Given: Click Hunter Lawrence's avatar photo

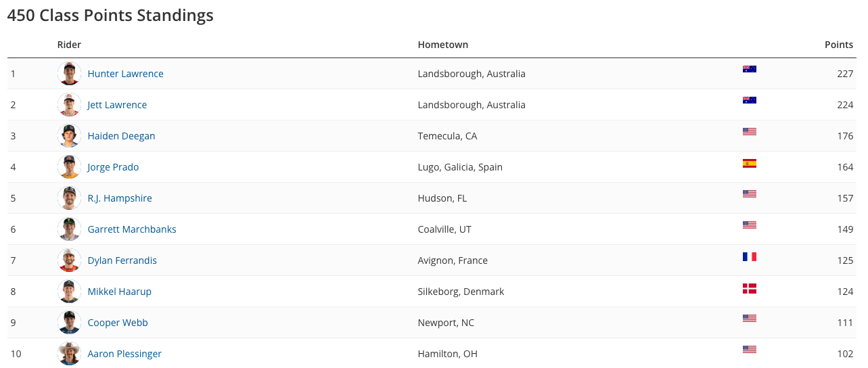Looking at the screenshot, I should [69, 74].
